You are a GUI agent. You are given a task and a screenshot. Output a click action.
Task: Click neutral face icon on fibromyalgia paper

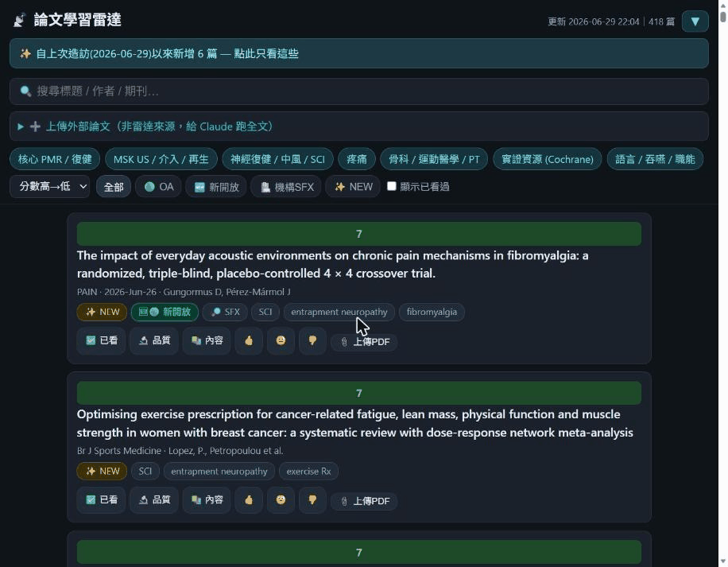point(281,341)
